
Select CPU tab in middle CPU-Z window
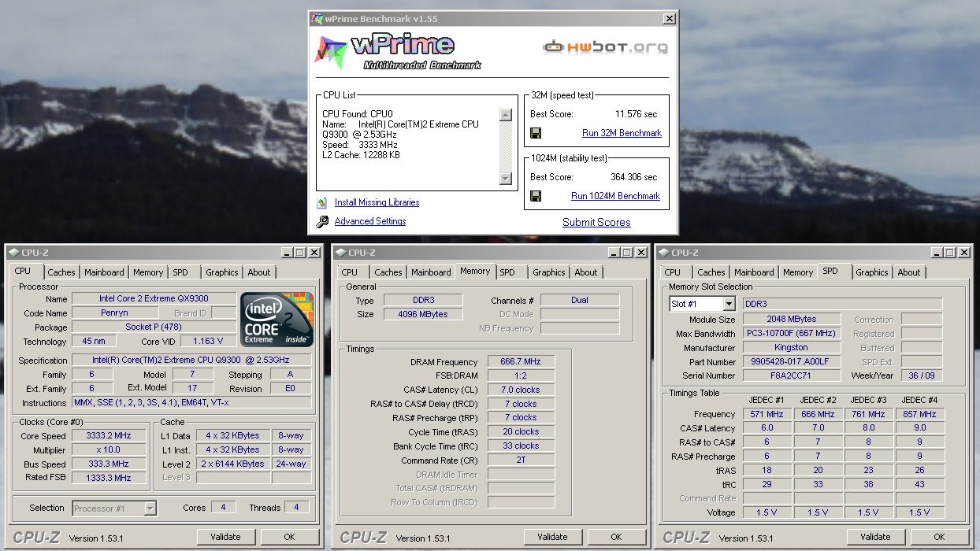(350, 272)
